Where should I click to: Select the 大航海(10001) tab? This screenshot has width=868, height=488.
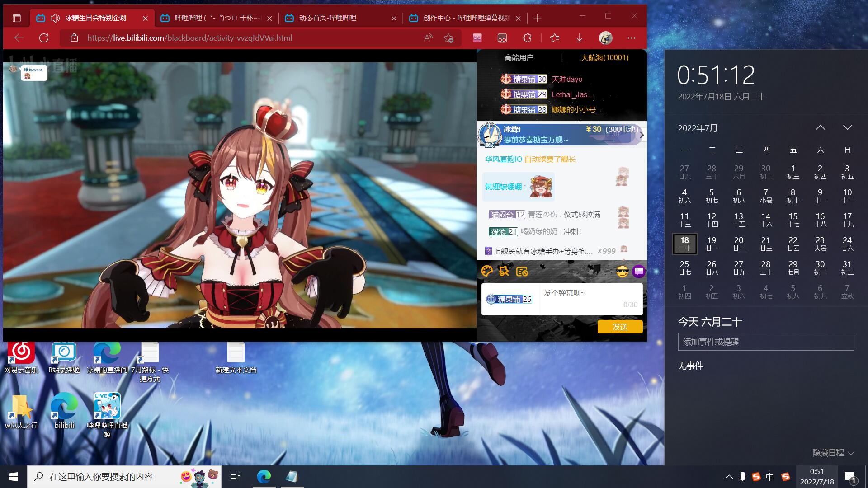click(604, 57)
